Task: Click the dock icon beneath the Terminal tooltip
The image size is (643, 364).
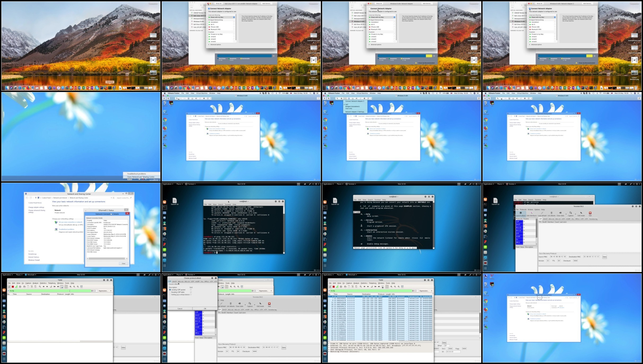Action: coord(110,88)
